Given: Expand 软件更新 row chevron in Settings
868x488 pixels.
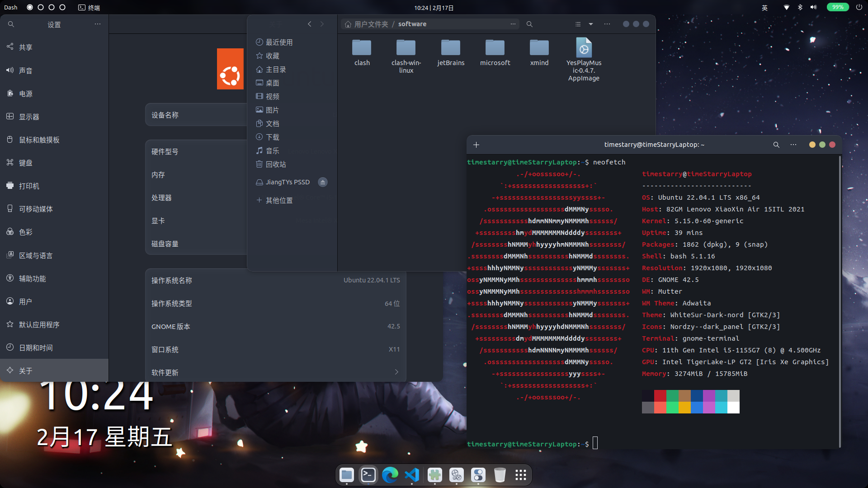Looking at the screenshot, I should (396, 372).
